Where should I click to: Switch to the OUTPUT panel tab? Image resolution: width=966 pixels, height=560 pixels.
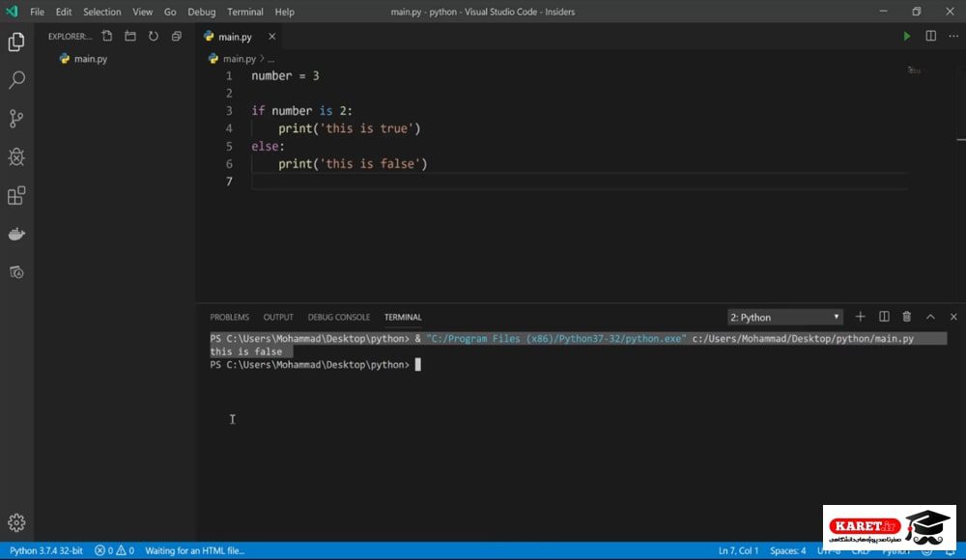click(x=278, y=318)
